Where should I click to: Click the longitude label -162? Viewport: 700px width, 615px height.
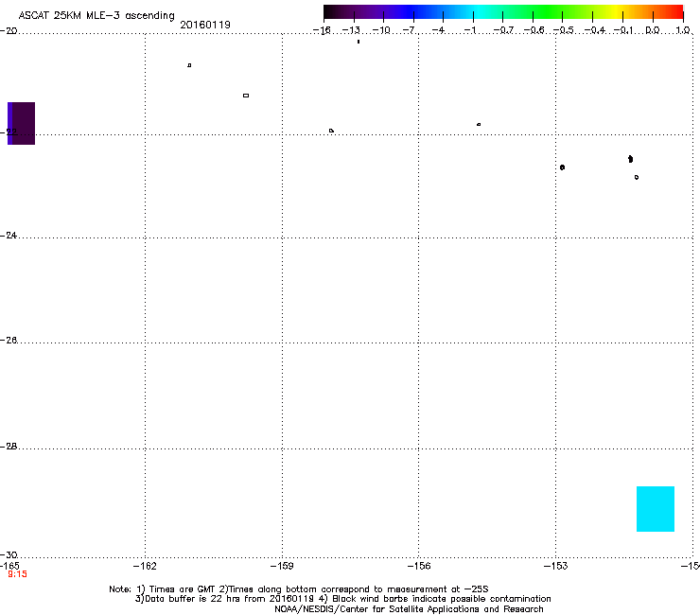(x=145, y=567)
